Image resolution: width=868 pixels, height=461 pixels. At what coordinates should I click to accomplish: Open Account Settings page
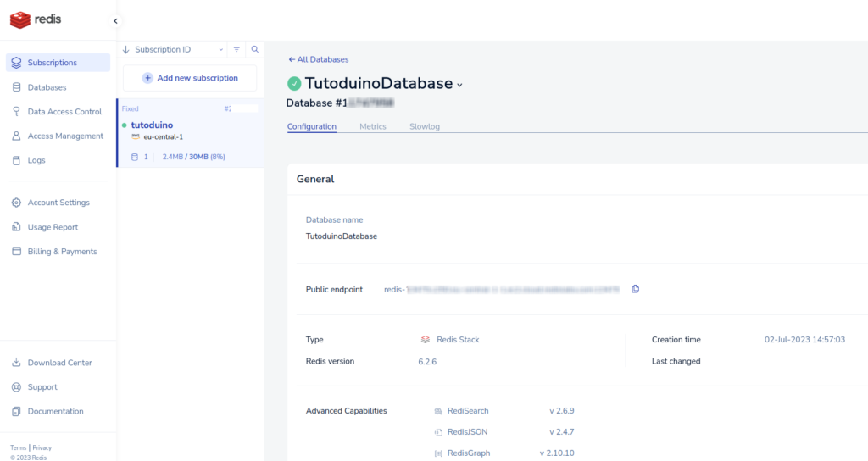tap(58, 203)
